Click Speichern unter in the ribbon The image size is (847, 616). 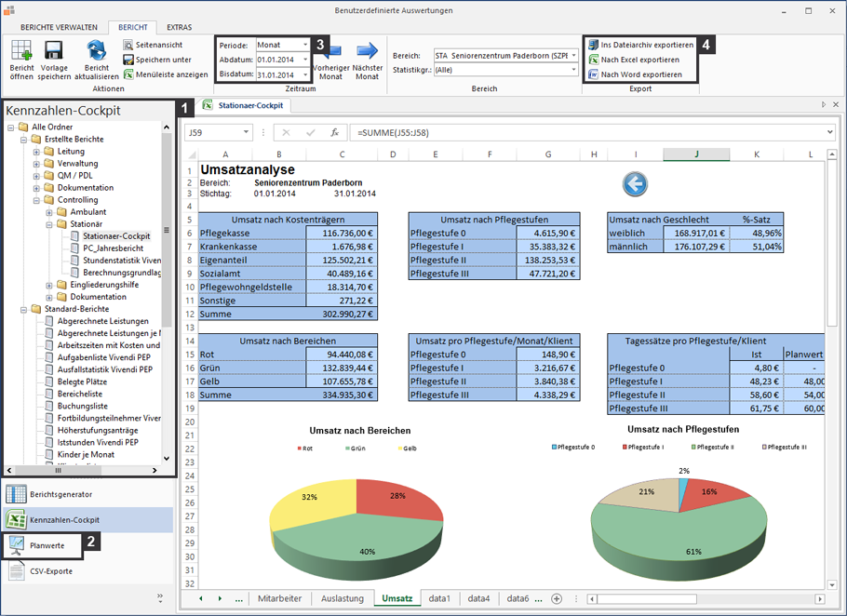click(157, 60)
